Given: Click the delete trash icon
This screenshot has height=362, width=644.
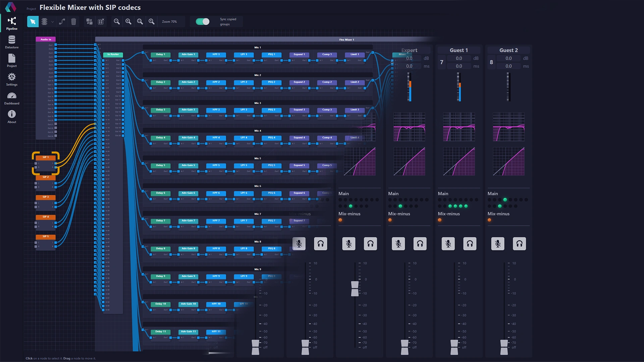Looking at the screenshot, I should 73,22.
